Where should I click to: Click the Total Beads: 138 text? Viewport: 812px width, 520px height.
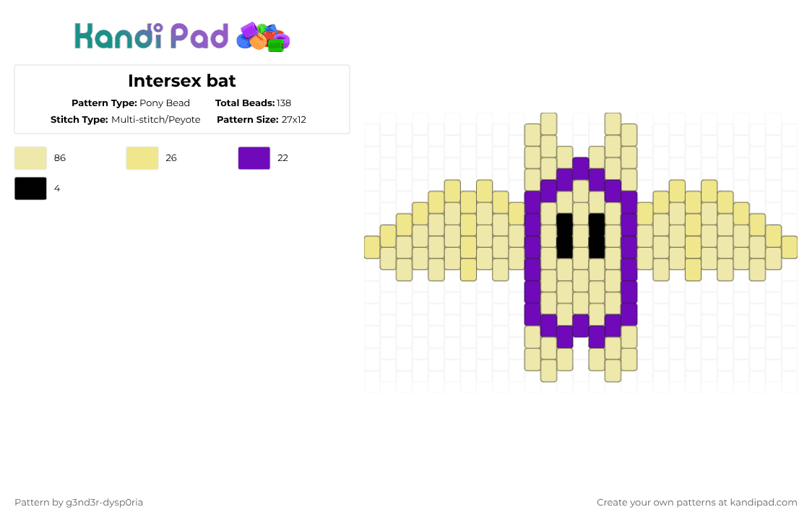coord(254,103)
